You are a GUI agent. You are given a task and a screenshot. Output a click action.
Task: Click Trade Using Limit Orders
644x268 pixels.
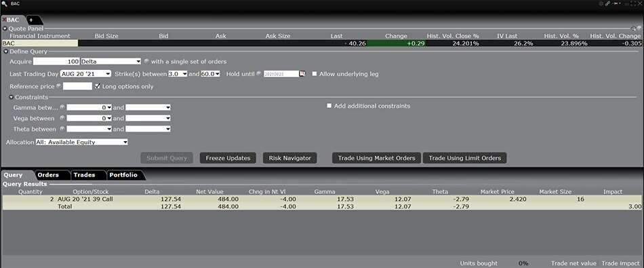coord(464,158)
